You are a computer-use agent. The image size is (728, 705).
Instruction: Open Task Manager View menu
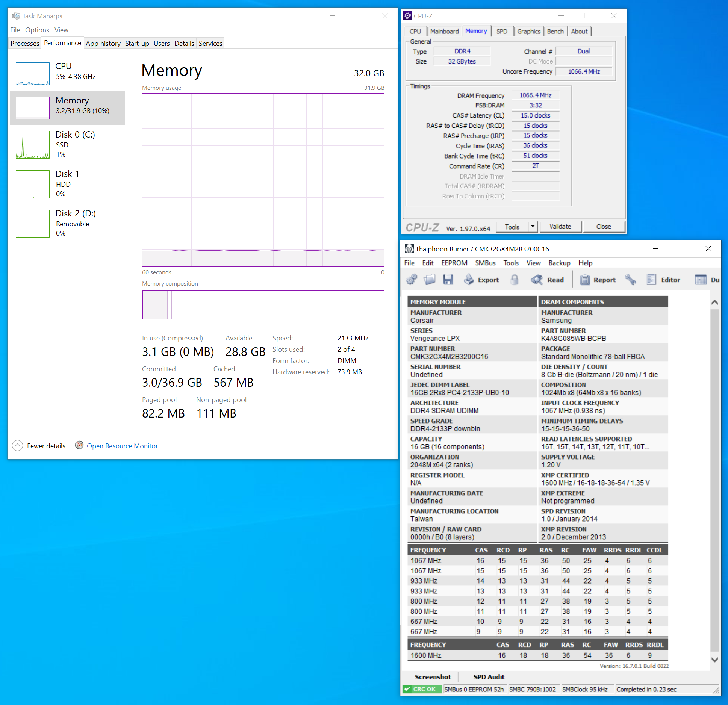[x=61, y=30]
